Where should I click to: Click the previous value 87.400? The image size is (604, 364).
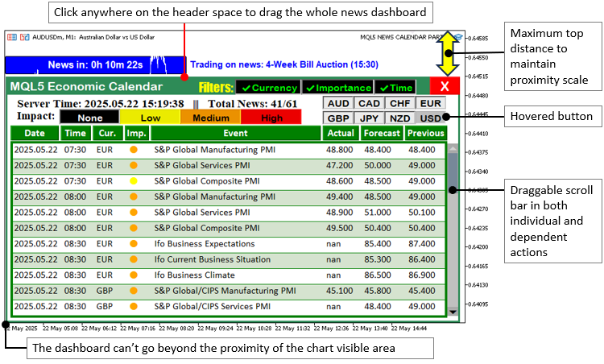point(422,244)
